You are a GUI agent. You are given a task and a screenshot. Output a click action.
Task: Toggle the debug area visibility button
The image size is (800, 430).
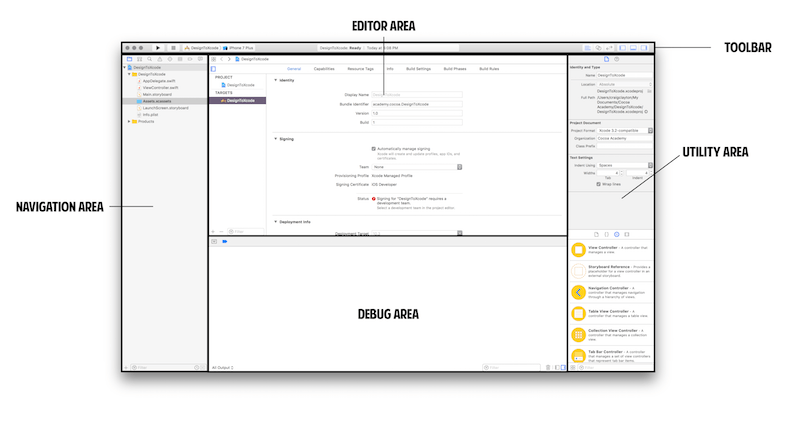click(633, 48)
